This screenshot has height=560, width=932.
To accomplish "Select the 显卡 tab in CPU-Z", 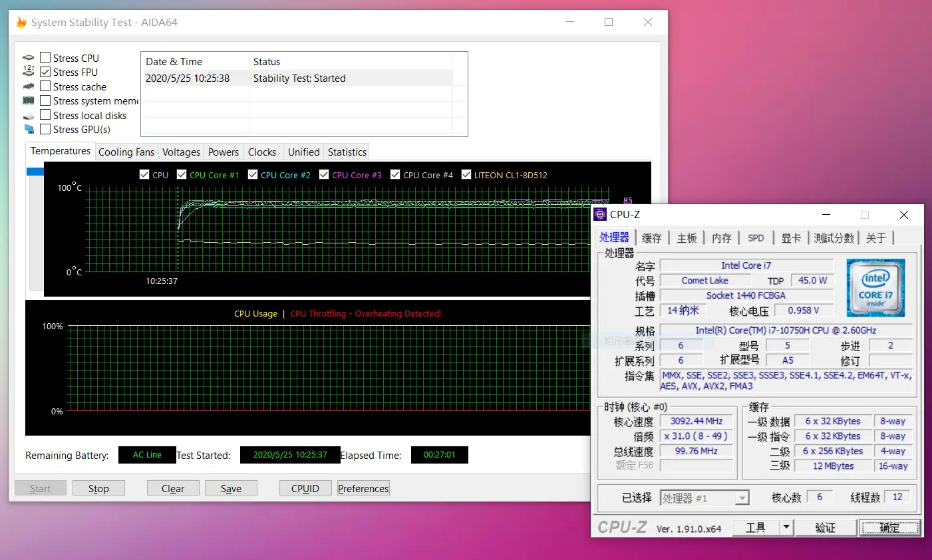I will 791,238.
